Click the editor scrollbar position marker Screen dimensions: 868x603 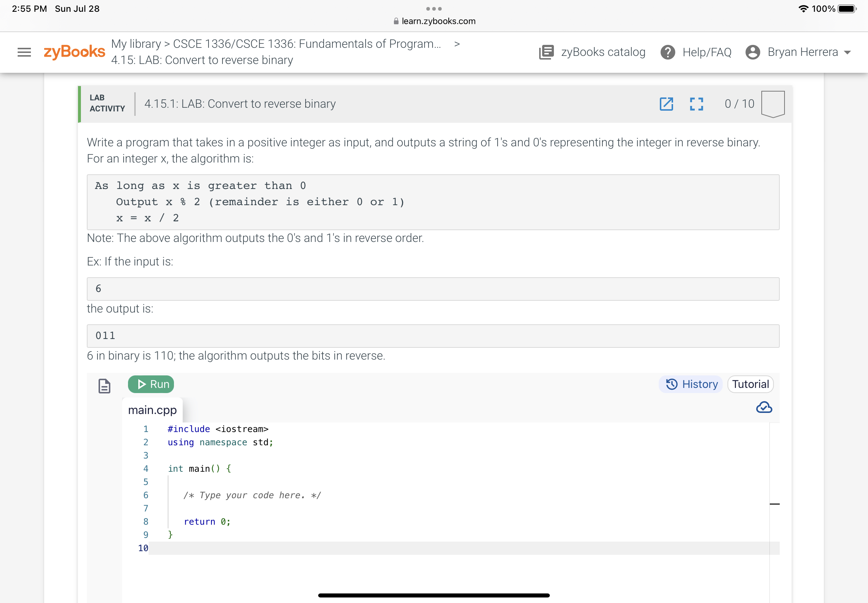[774, 504]
